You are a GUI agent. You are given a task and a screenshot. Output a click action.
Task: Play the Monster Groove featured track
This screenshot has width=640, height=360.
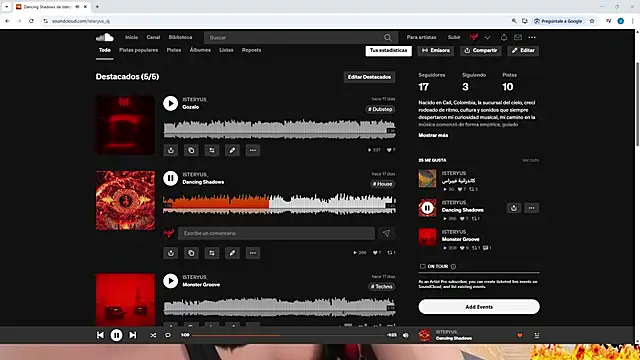pyautogui.click(x=171, y=281)
